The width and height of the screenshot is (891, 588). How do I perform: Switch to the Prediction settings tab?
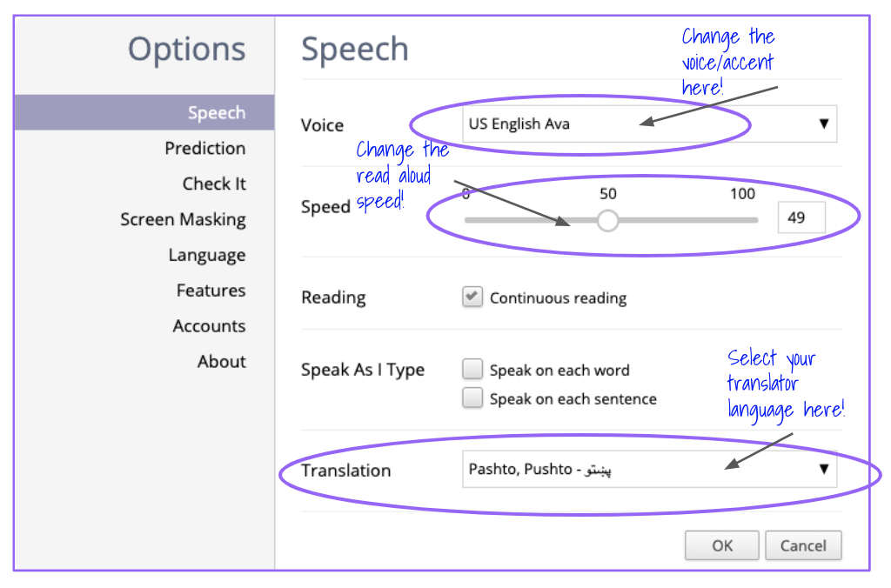(x=205, y=148)
